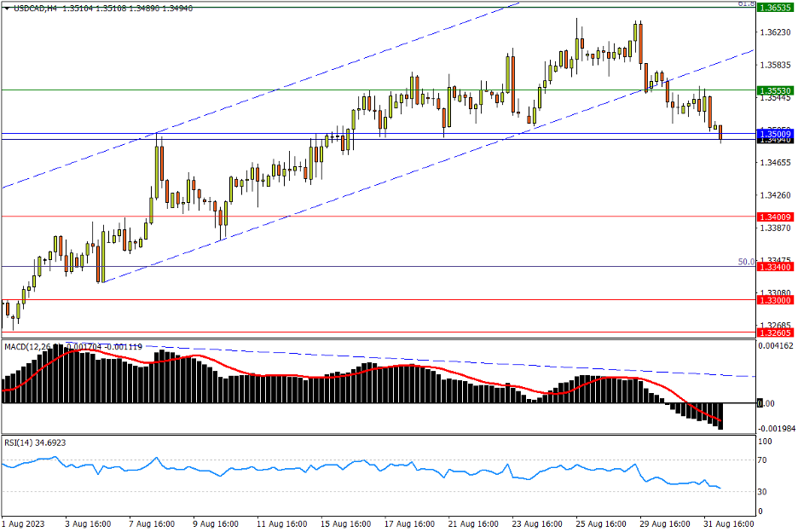This screenshot has height=532, width=798.
Task: Click the 1.36230 value on price axis
Action: pos(774,32)
